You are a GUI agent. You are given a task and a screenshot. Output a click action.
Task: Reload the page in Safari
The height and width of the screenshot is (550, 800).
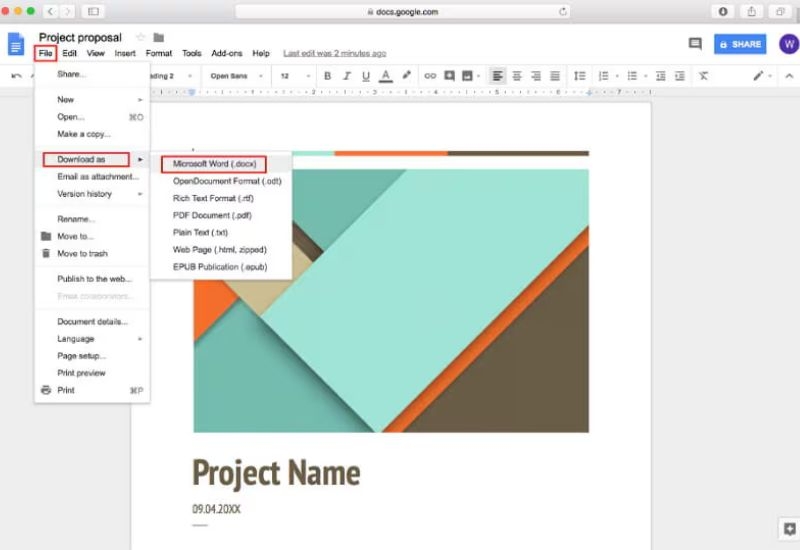562,12
